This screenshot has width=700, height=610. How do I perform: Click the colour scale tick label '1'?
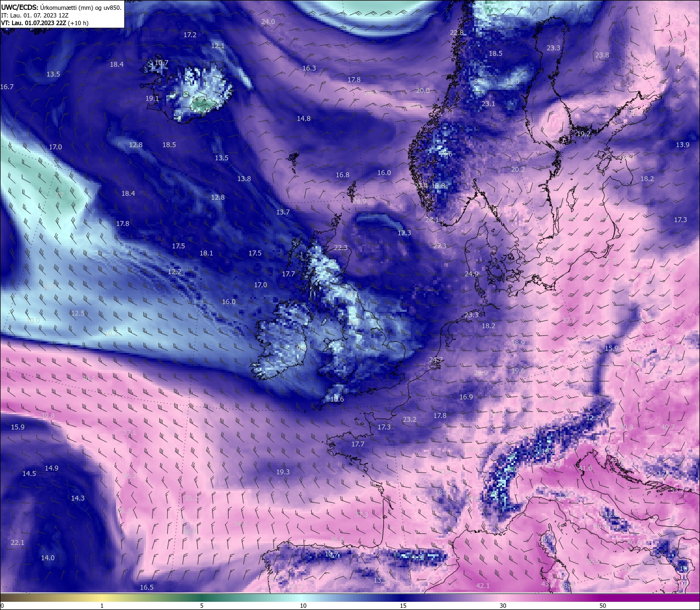[102, 606]
